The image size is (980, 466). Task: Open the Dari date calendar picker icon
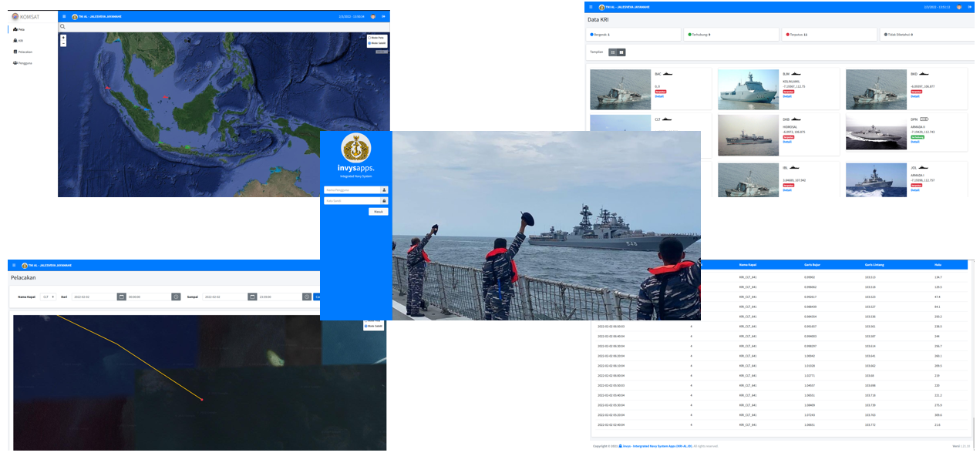point(121,297)
